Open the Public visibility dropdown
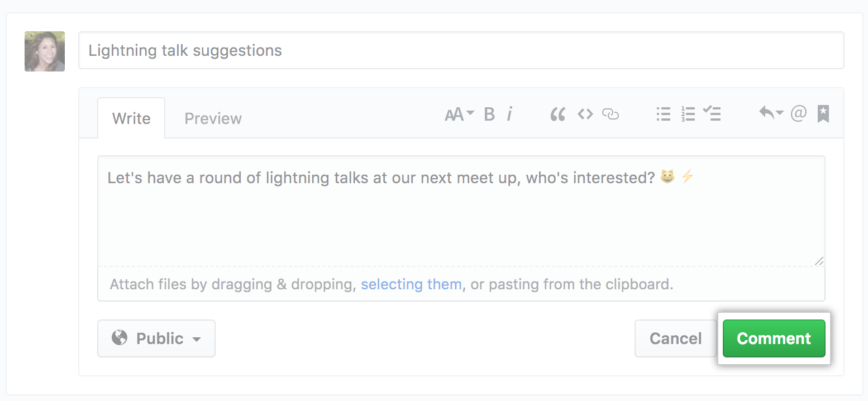 156,338
